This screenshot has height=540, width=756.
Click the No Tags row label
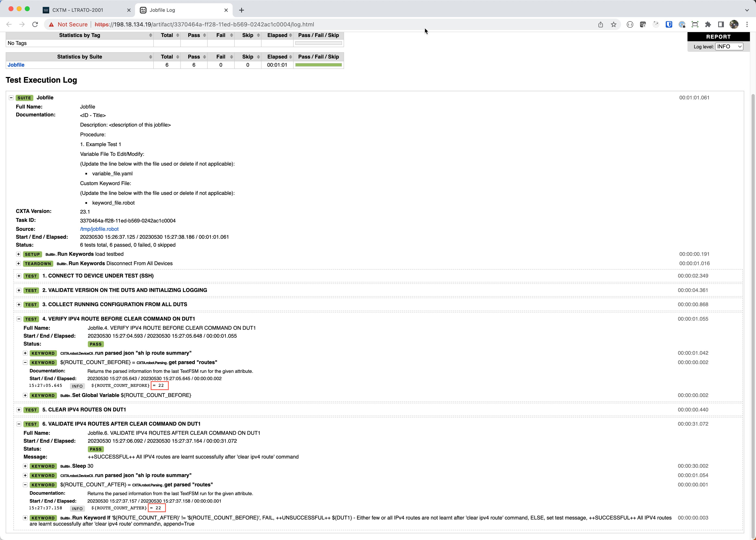pyautogui.click(x=17, y=43)
